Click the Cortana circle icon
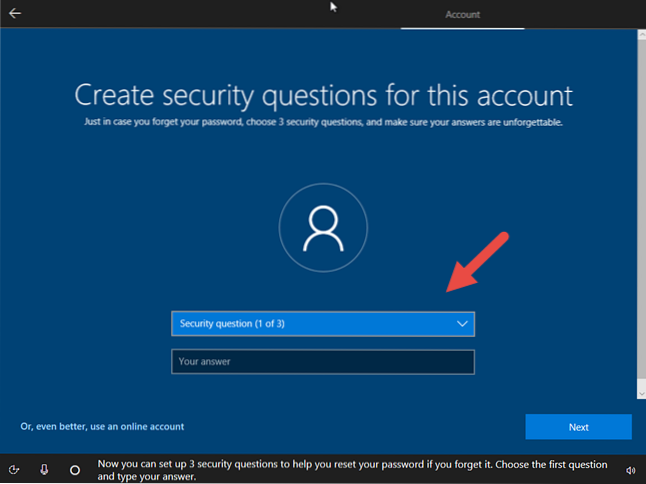Screen dimensions: 646x484 click(75, 469)
